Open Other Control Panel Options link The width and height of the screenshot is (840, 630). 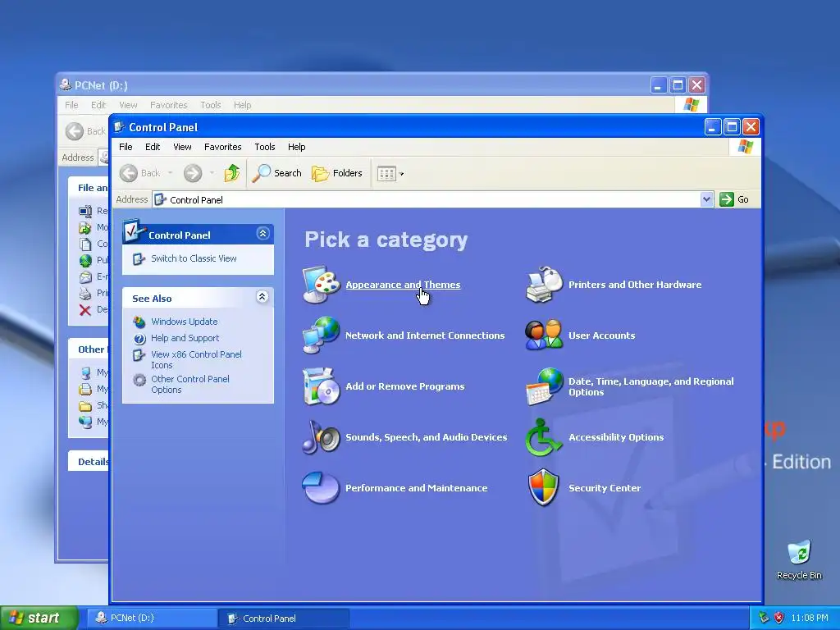(190, 384)
